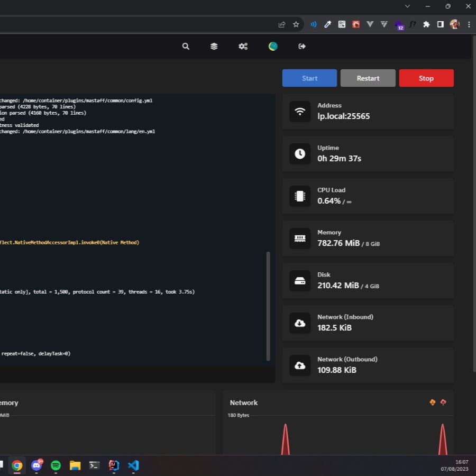Click the sign out icon

(302, 47)
